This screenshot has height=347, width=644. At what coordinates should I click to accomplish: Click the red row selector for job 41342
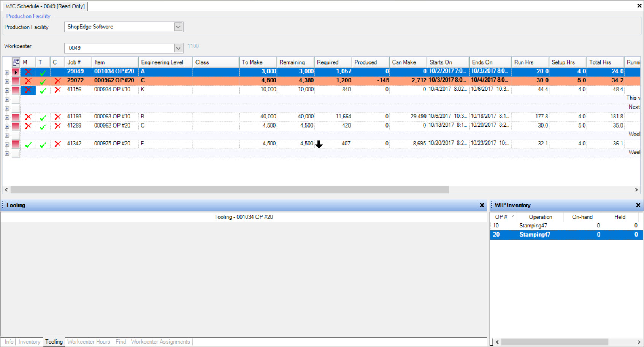[x=16, y=144]
